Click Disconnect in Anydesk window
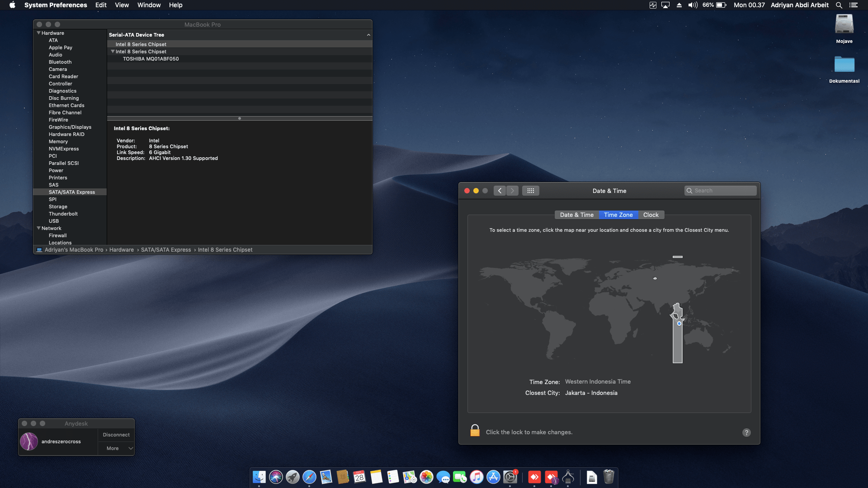Image resolution: width=868 pixels, height=488 pixels. (116, 435)
